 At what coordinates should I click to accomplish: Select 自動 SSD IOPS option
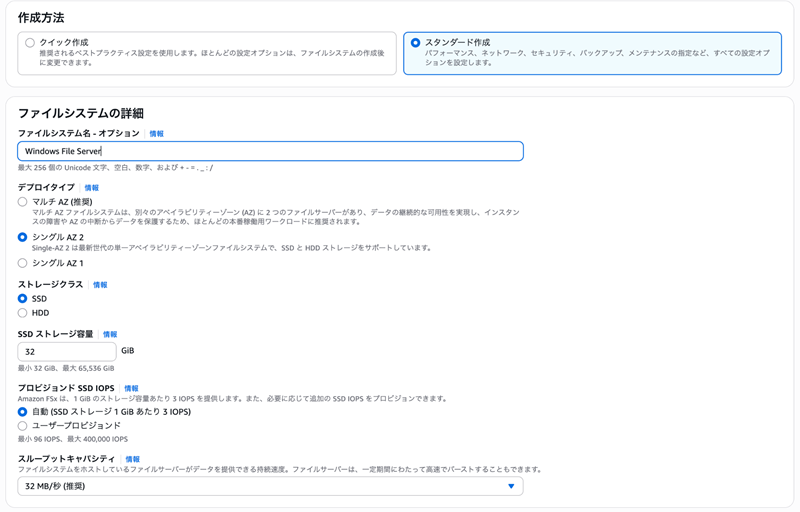tap(23, 412)
